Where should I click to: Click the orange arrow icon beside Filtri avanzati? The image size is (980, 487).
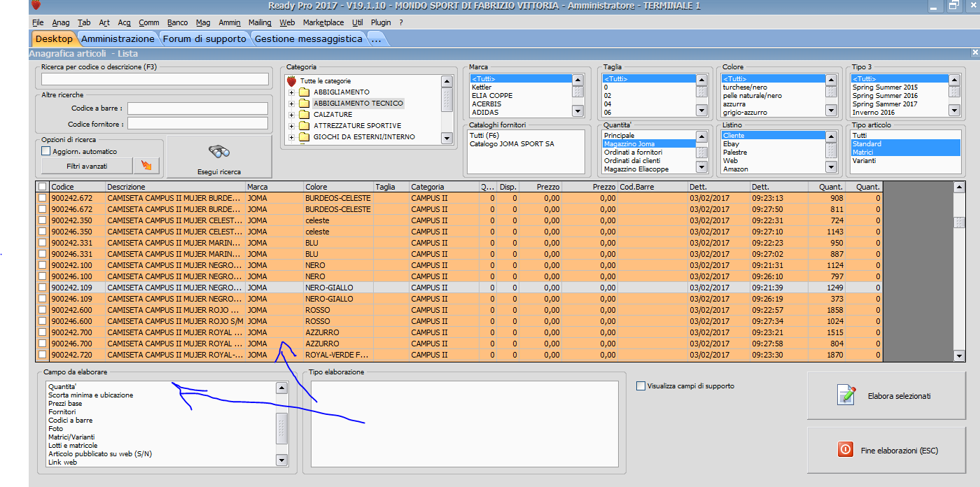(147, 166)
